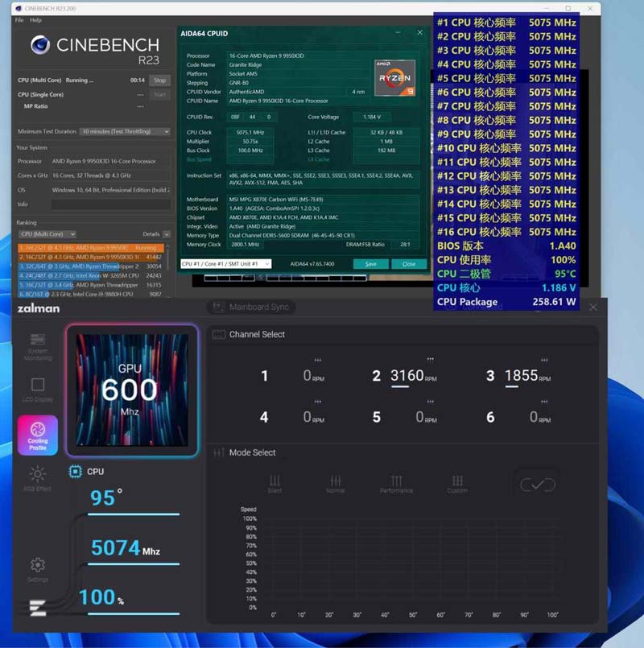Screen dimensions: 644x648
Task: Open System Monitoring in Zalman sidebar
Action: pos(38,347)
